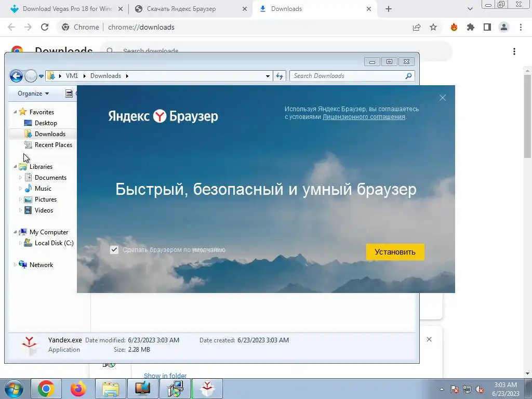Click the Explorer Forward arrow button
This screenshot has height=399, width=532.
tap(31, 76)
